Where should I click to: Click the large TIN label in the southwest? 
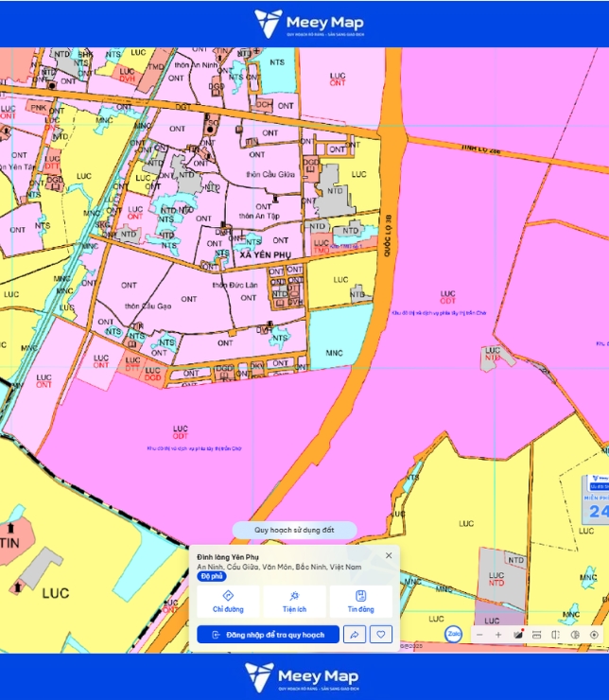coord(9,543)
